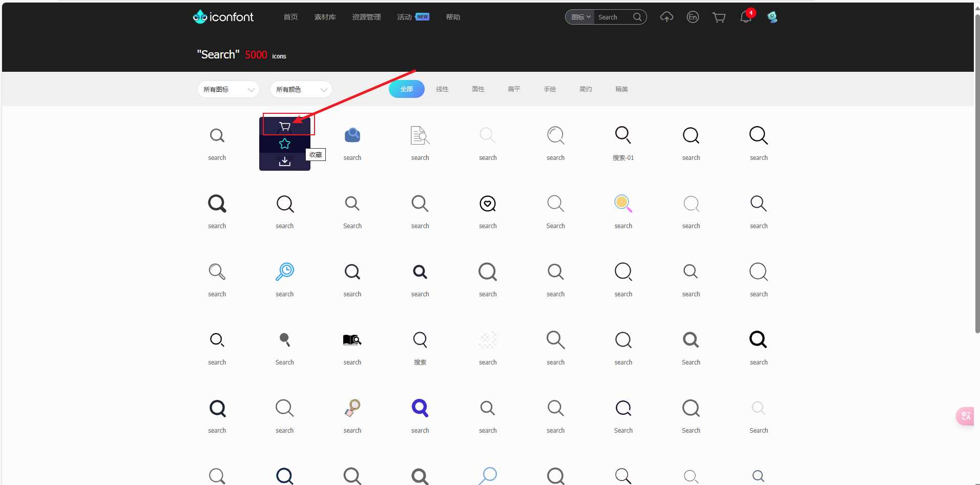Viewport: 980px width, 485px height.
Task: Expand the 所有颜色 color dropdown
Action: click(x=301, y=89)
